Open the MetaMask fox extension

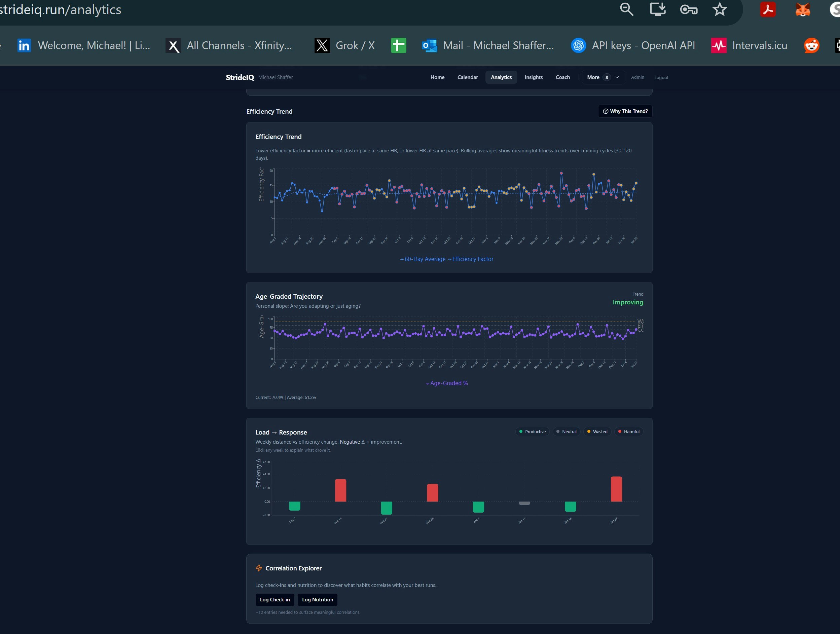[x=803, y=9]
